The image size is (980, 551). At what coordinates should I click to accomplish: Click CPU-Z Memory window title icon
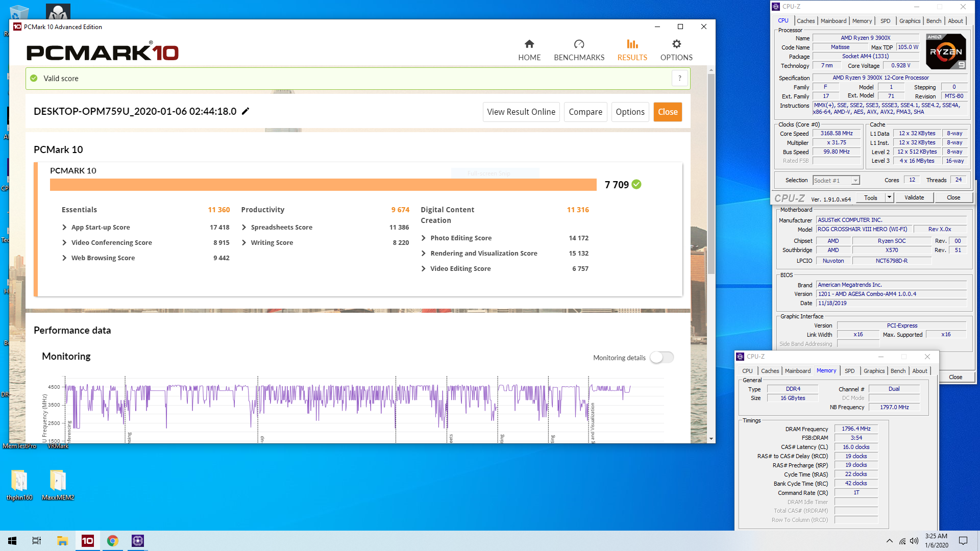(x=740, y=357)
